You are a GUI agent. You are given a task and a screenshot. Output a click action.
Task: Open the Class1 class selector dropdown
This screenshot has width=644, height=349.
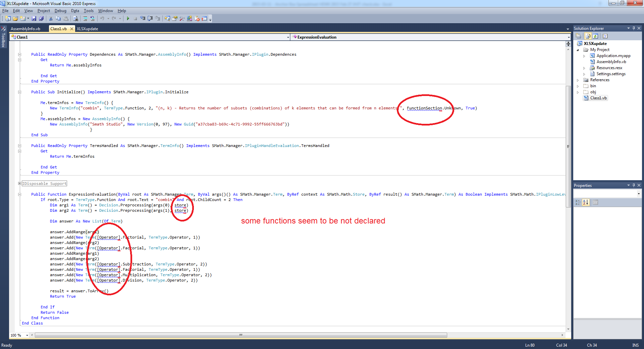288,37
